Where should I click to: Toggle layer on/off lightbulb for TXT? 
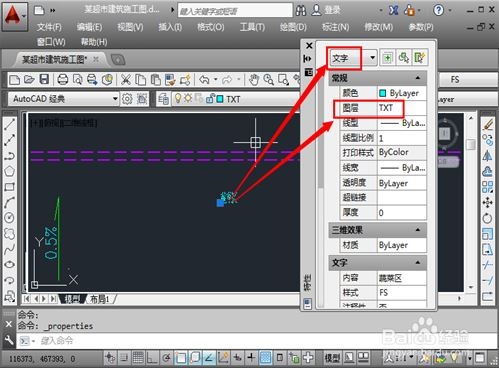178,98
